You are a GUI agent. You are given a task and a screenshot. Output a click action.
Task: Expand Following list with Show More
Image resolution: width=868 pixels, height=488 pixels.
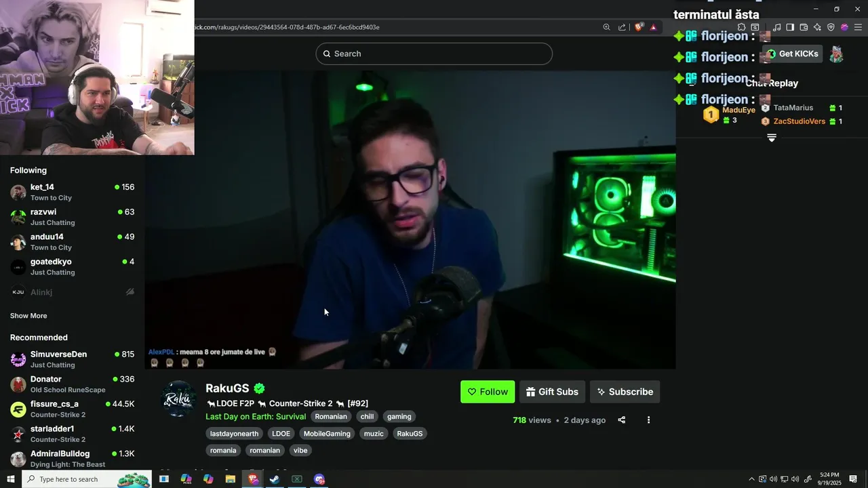point(28,316)
